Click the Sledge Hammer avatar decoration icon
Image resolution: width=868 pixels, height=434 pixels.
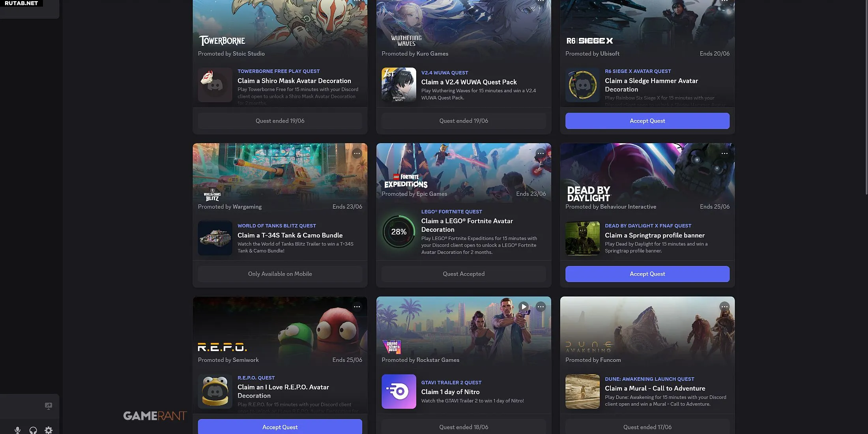[582, 85]
